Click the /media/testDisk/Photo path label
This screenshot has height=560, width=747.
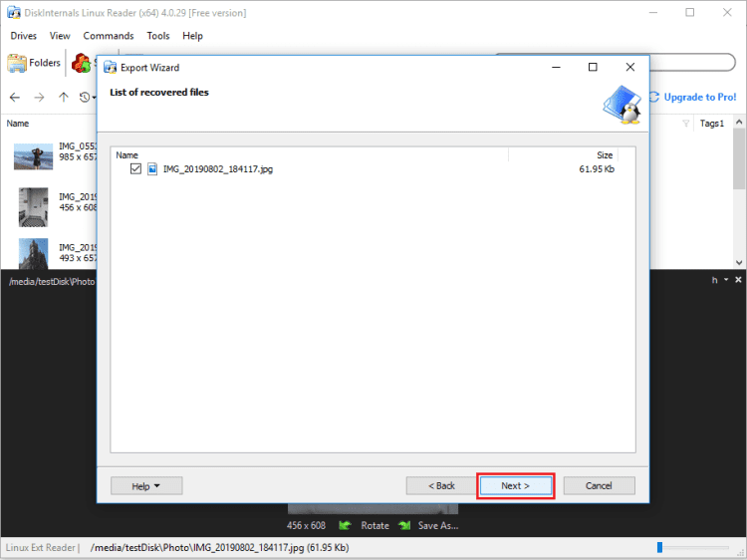tap(52, 282)
